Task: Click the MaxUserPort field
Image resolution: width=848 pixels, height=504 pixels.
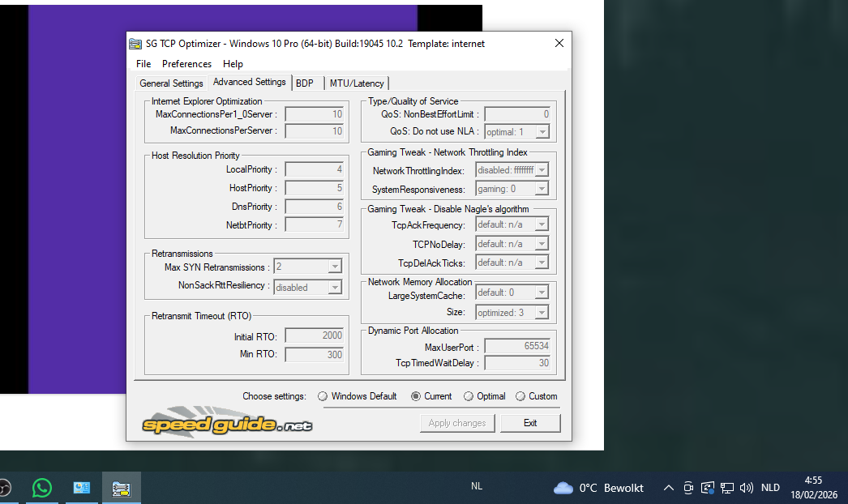Action: 517,346
